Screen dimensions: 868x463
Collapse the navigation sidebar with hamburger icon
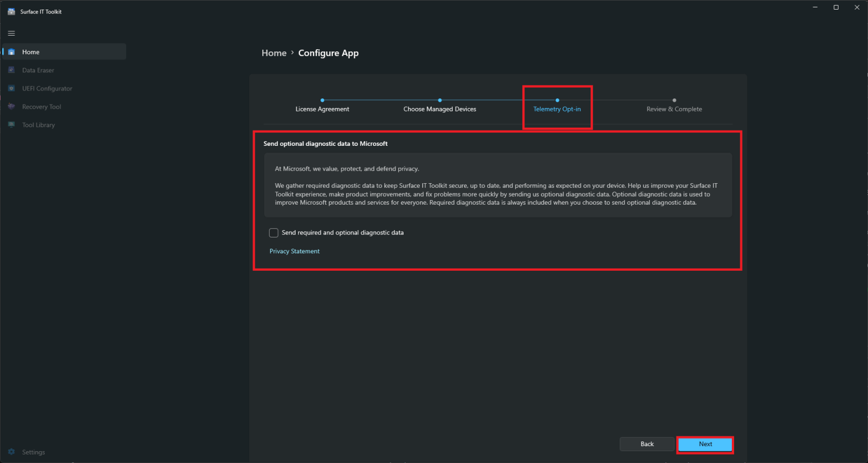pyautogui.click(x=11, y=33)
